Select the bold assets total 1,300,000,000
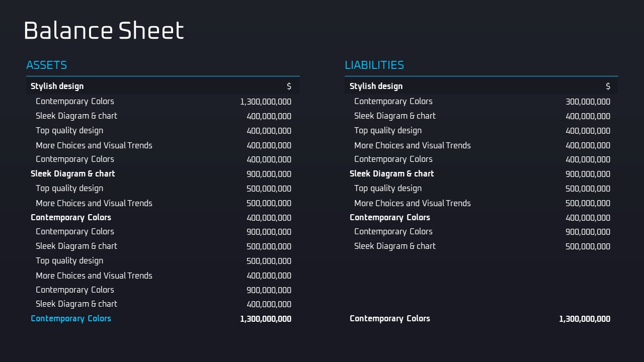644x362 pixels. pyautogui.click(x=266, y=319)
